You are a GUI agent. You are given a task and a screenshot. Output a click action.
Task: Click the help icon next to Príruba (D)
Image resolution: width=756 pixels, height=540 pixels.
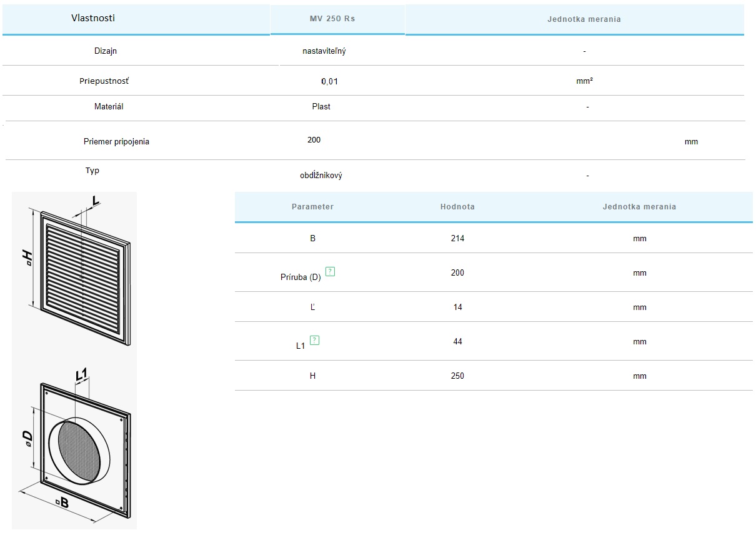click(x=331, y=271)
